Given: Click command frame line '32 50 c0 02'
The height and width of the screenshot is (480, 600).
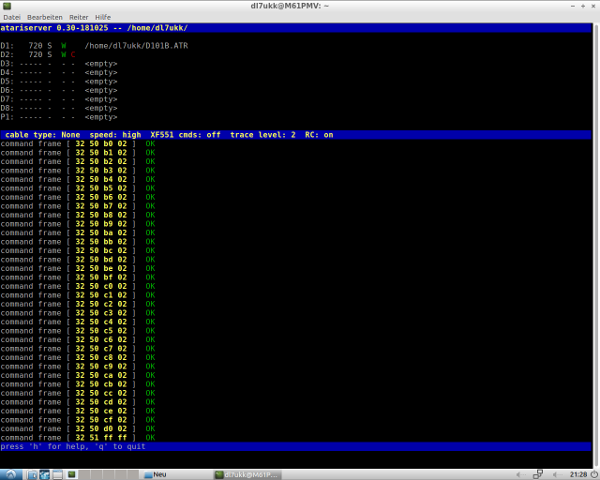Looking at the screenshot, I should [x=78, y=286].
